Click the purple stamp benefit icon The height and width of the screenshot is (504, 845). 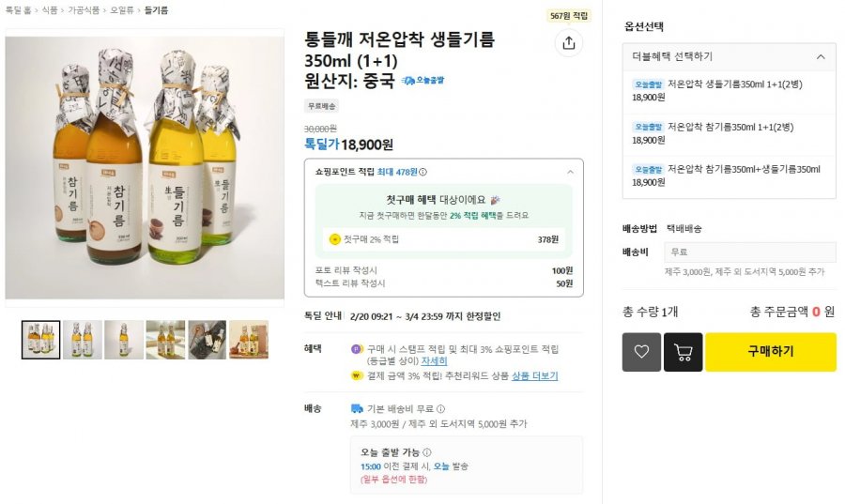[x=357, y=349]
